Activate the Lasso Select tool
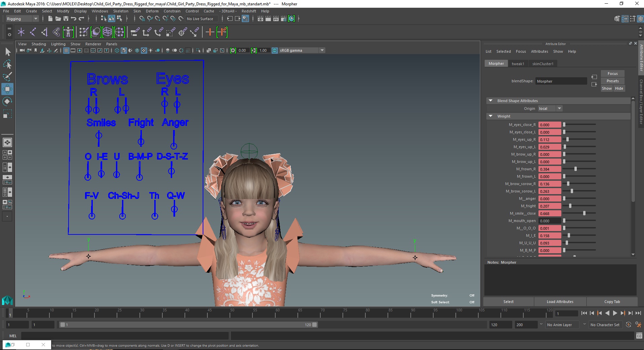644x350 pixels. click(8, 64)
